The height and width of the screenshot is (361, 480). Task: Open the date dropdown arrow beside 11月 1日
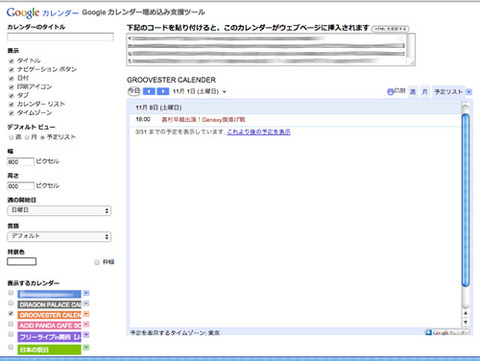224,92
